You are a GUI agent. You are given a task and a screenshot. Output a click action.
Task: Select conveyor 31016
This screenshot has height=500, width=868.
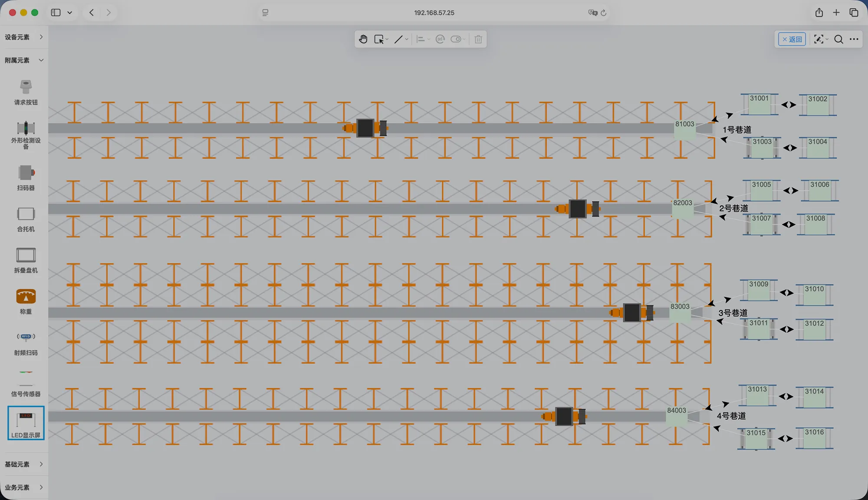[814, 438]
